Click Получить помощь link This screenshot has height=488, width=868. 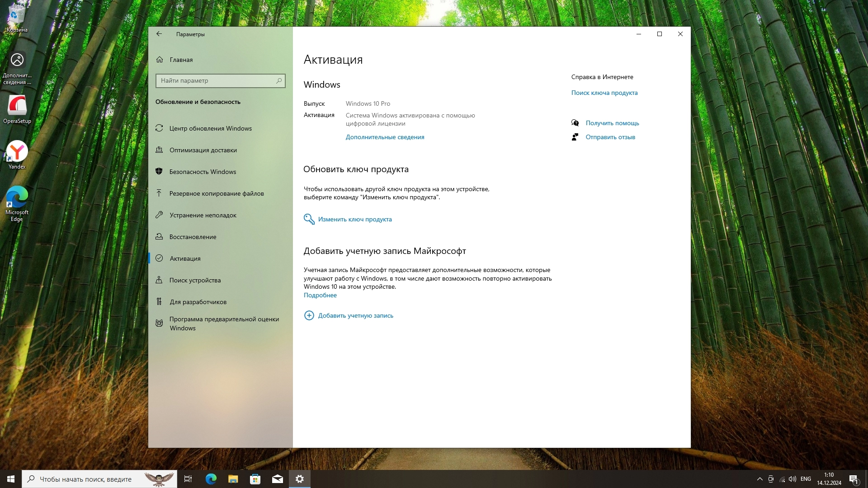coord(612,123)
